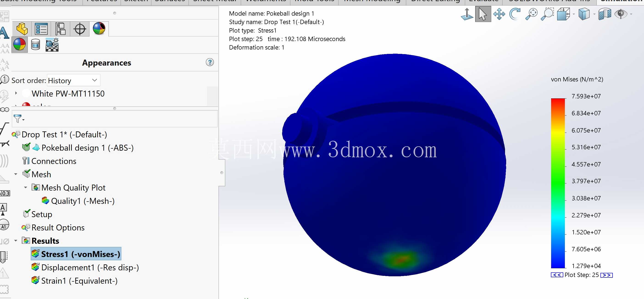Select Strain1 (-Equivalent-) result plot
Image resolution: width=644 pixels, height=299 pixels.
pos(79,281)
